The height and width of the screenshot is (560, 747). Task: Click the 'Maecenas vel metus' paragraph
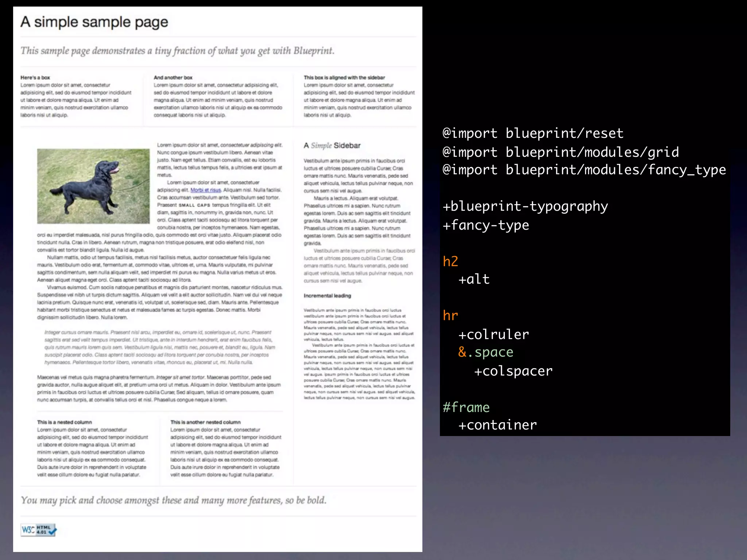tap(159, 389)
